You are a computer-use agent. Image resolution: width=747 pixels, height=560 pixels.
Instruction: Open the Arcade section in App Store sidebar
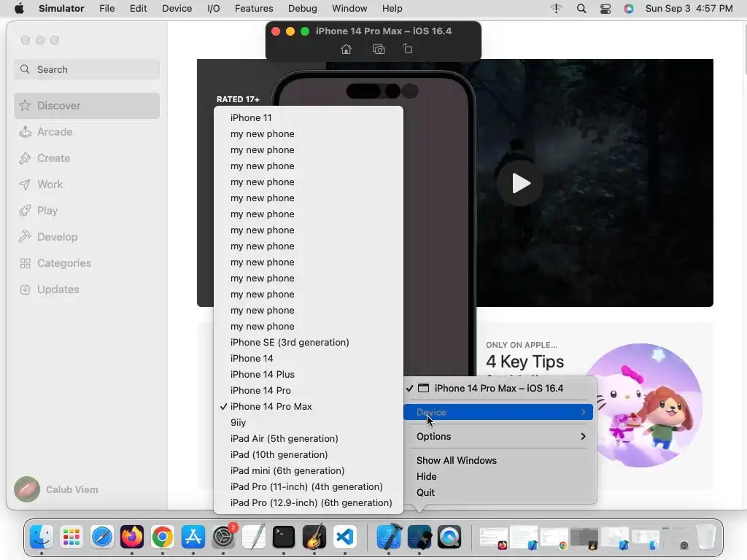click(x=87, y=132)
